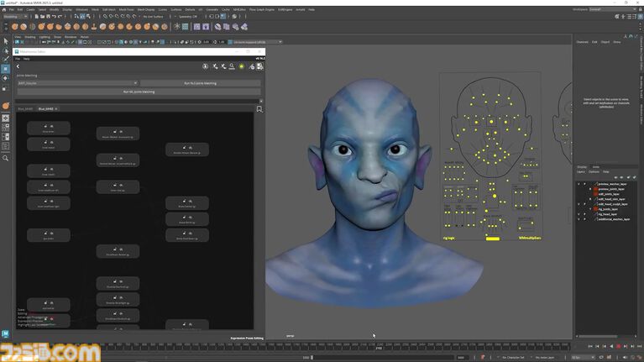
Task: Click the Open Scene folder icon
Action: tap(42, 17)
